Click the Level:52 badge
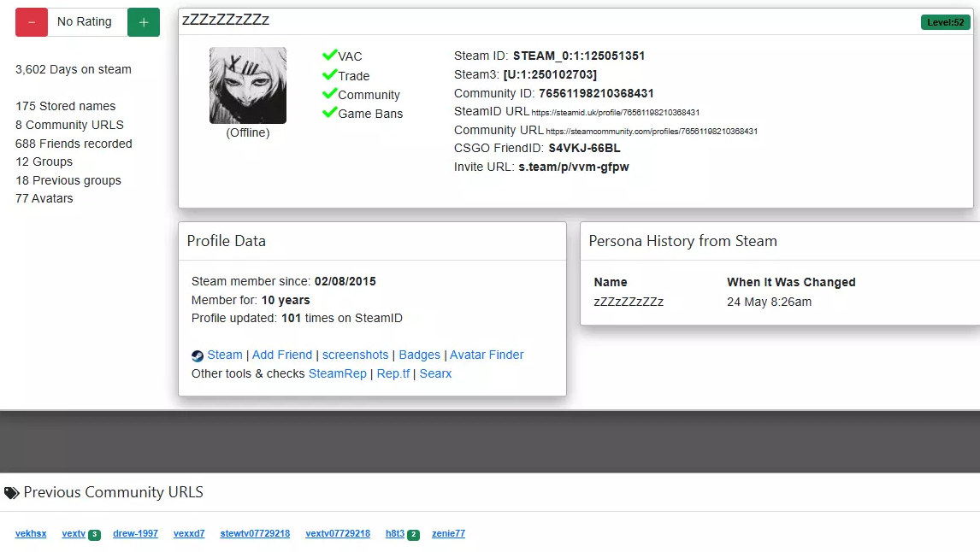The width and height of the screenshot is (980, 552). pyautogui.click(x=945, y=22)
